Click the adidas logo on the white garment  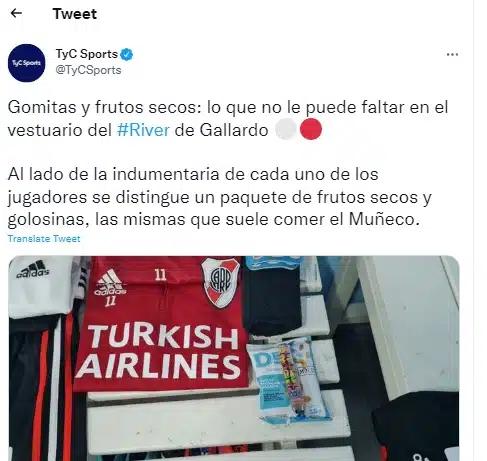coord(33,269)
